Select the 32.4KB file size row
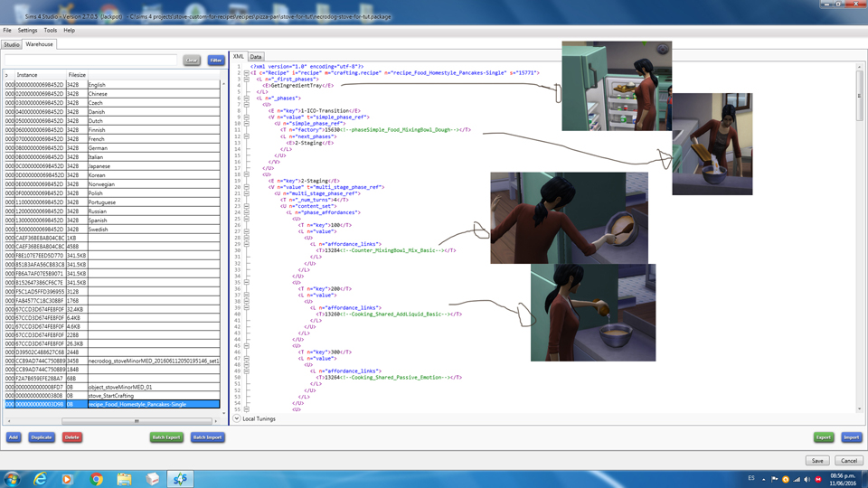The height and width of the screenshot is (488, 868). [112, 309]
